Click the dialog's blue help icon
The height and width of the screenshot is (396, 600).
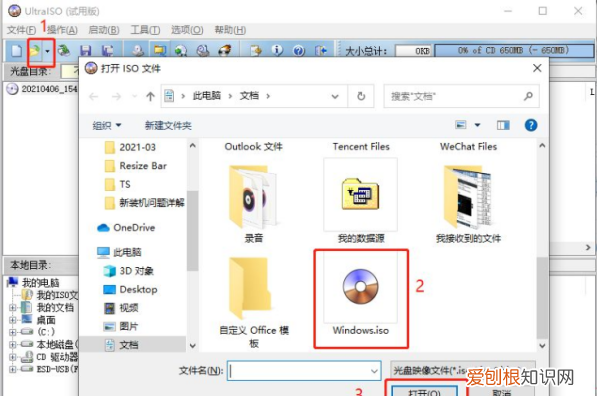pyautogui.click(x=531, y=125)
